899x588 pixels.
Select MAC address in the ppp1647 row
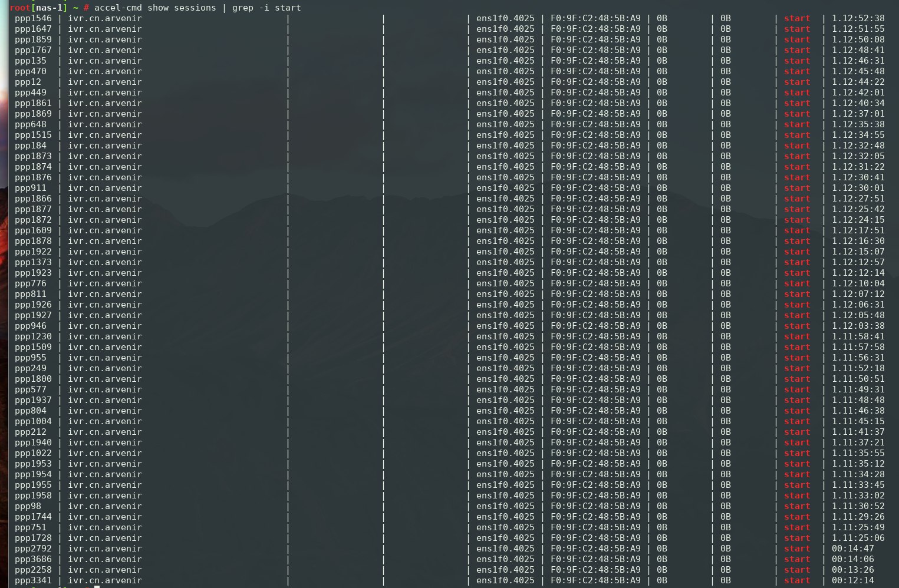click(595, 29)
